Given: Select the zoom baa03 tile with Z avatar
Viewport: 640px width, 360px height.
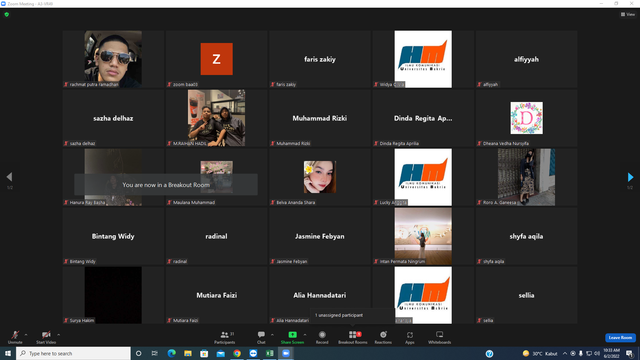Looking at the screenshot, I should point(216,59).
